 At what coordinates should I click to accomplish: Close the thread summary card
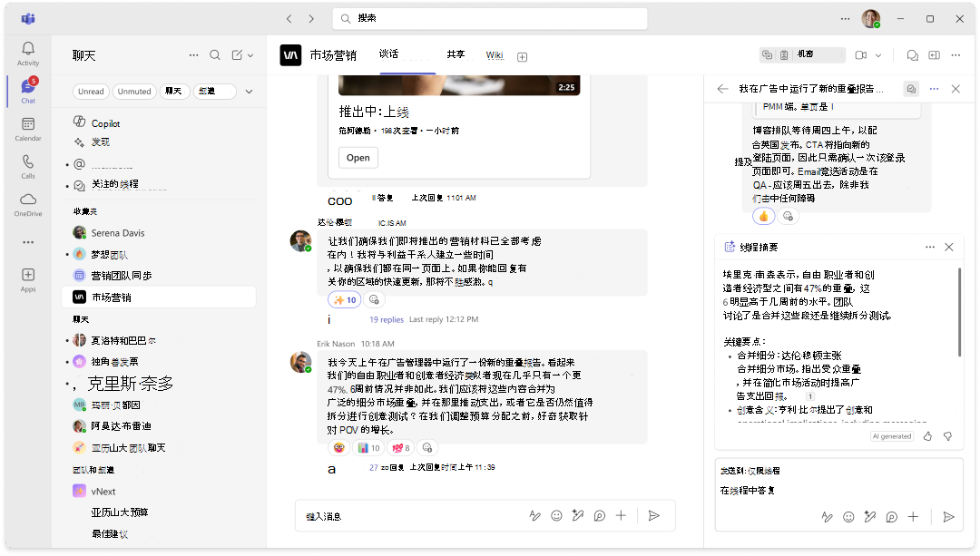(x=949, y=247)
